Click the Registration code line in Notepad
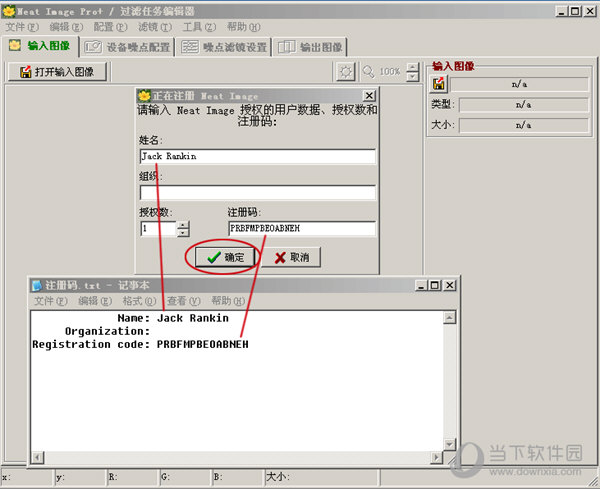 pyautogui.click(x=140, y=344)
